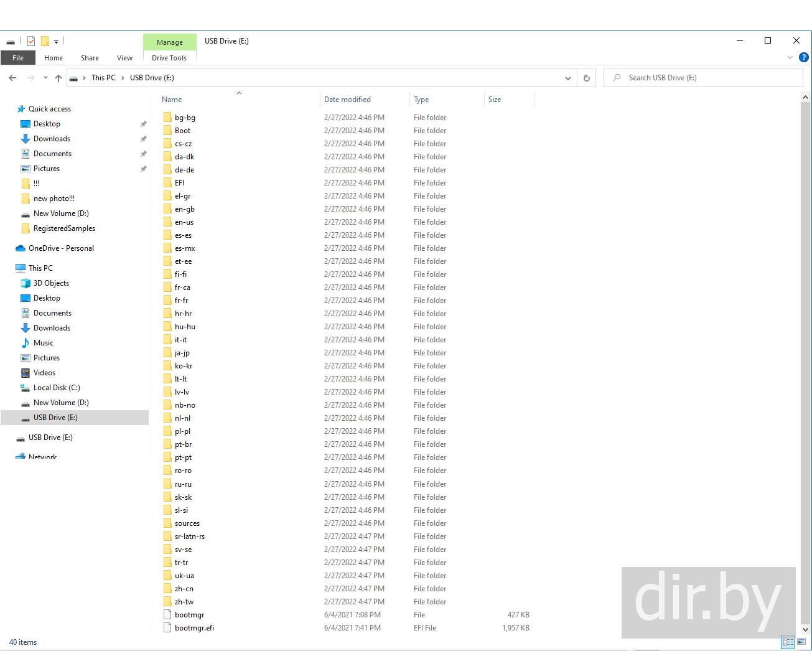Switch to Large icons view in status bar
Screen dimensions: 812x651
pyautogui.click(x=801, y=642)
